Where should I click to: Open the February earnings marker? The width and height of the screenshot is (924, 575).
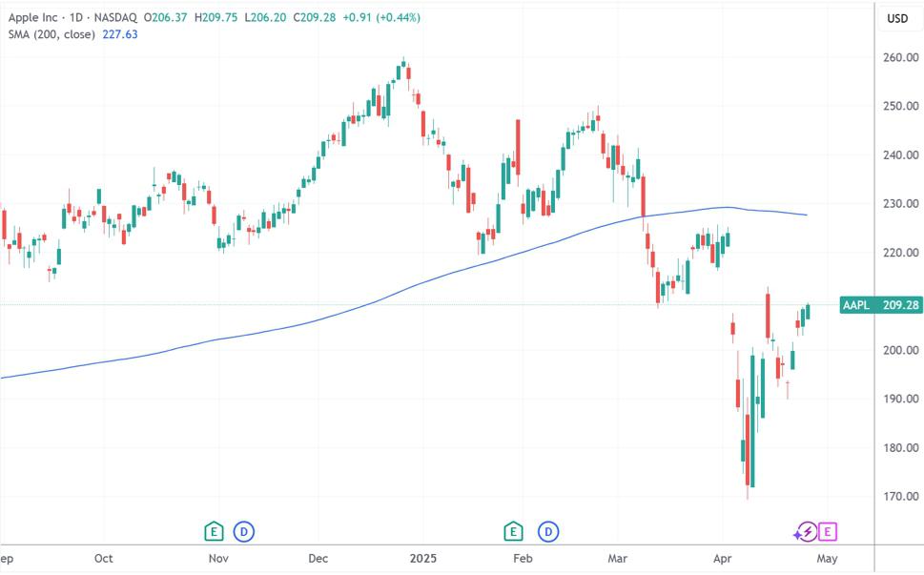[x=514, y=531]
